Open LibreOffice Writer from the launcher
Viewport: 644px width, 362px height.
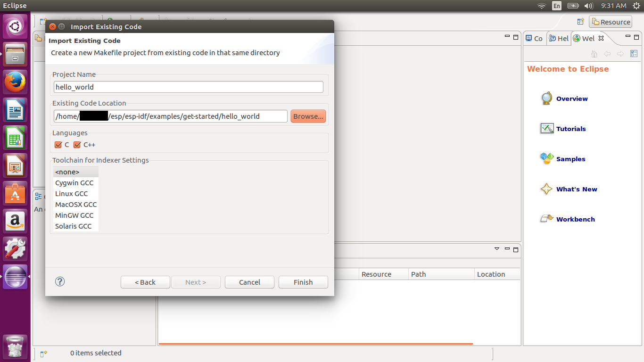click(x=15, y=110)
